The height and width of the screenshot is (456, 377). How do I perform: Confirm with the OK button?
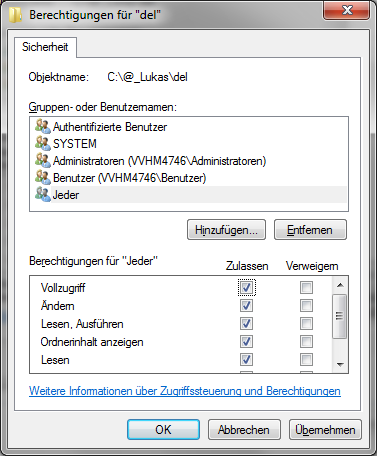(x=163, y=430)
